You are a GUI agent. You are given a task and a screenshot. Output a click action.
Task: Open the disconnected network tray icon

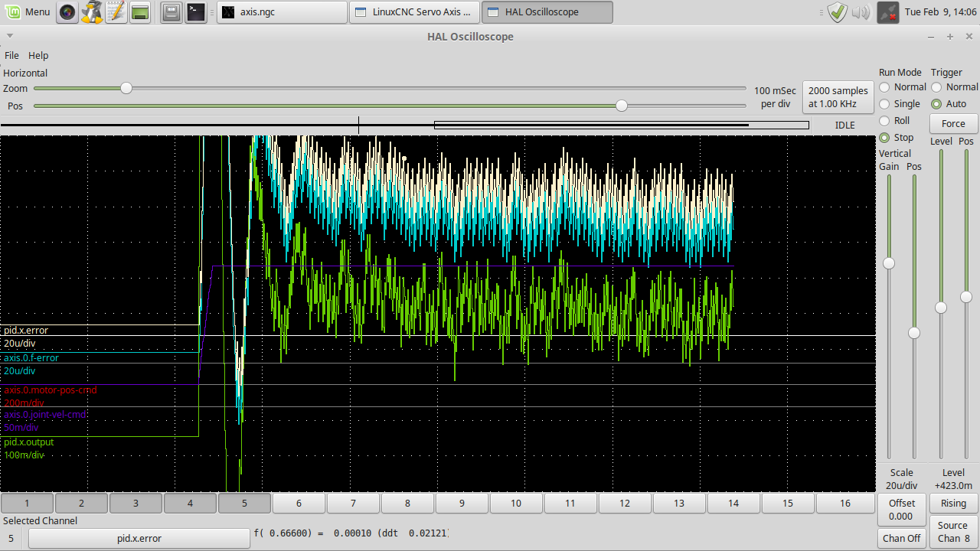887,12
